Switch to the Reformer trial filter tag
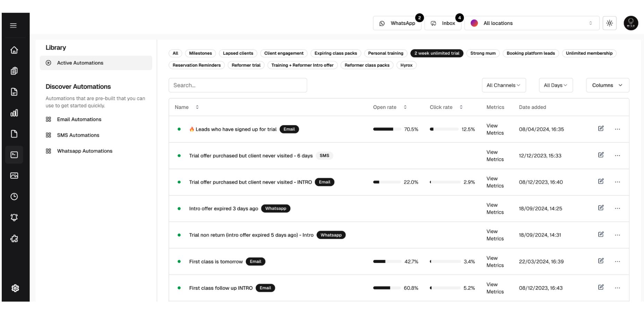Viewport: 644px width, 330px height. tap(246, 65)
